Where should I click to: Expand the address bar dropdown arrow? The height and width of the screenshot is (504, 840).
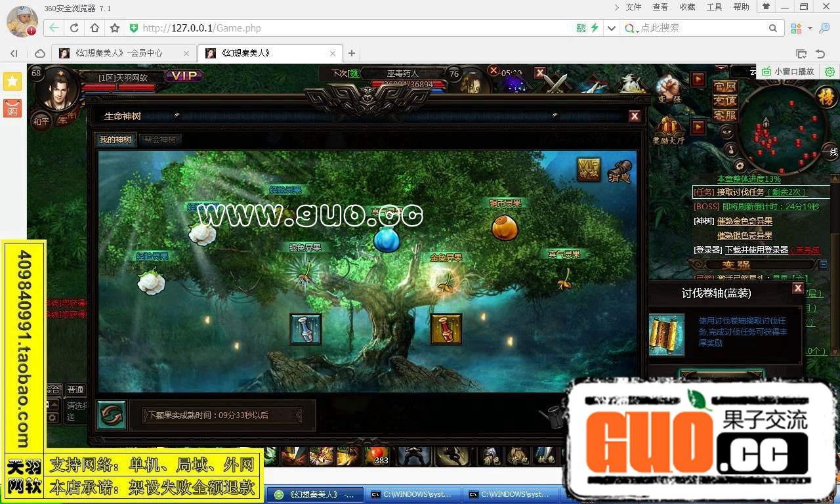(x=612, y=28)
